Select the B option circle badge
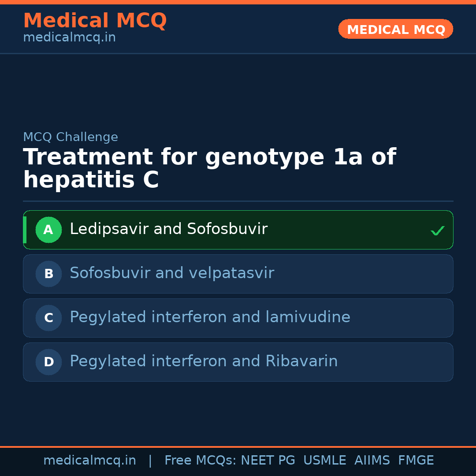The image size is (476, 476). click(x=48, y=274)
